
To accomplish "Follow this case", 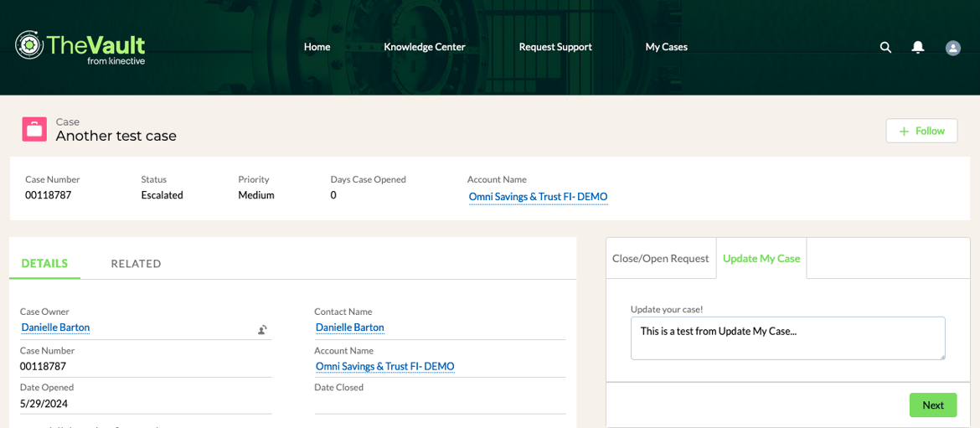I will point(921,131).
